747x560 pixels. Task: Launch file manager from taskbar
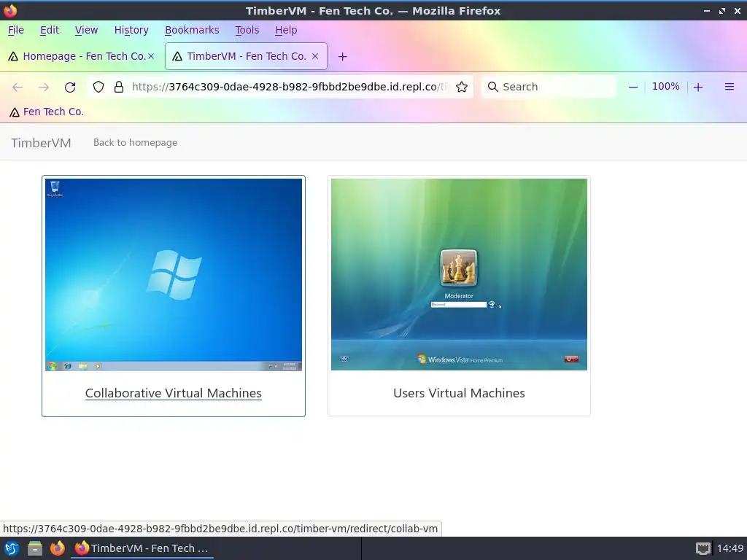pos(35,548)
